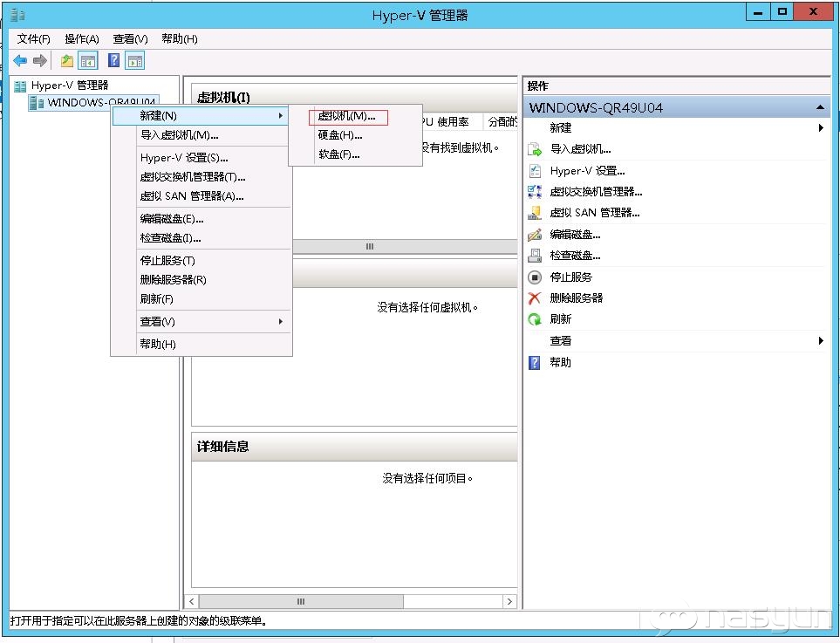Open 查看(V) submenu in the context menu
This screenshot has height=643, width=840.
(x=201, y=321)
